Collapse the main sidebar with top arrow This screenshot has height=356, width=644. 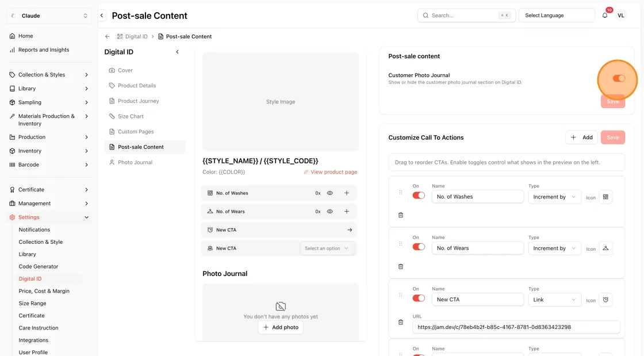[x=102, y=16]
